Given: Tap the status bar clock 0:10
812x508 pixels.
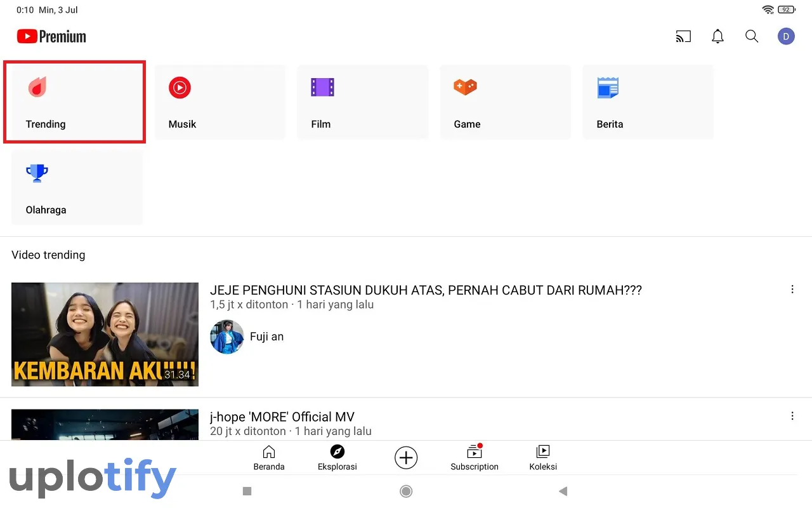Looking at the screenshot, I should click(25, 10).
